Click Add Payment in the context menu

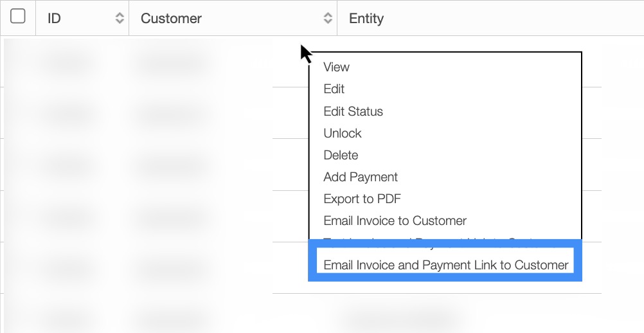pos(361,177)
